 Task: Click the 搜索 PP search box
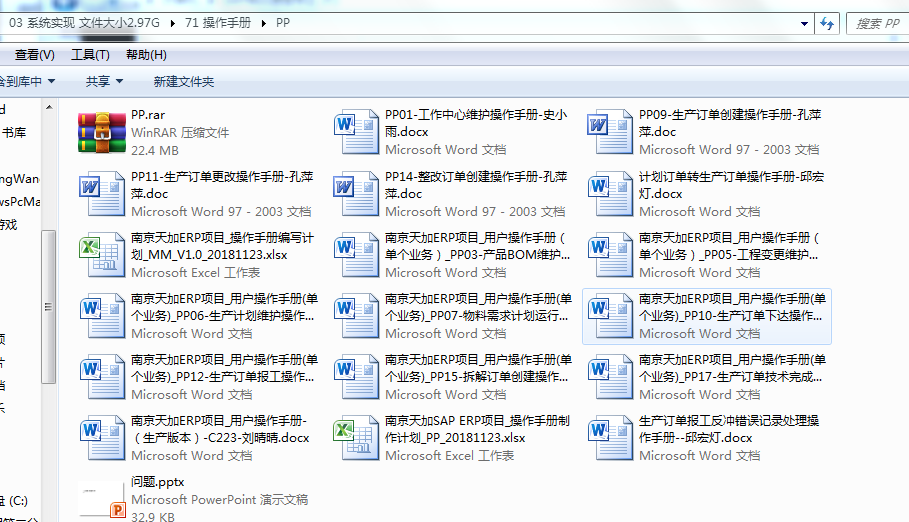pyautogui.click(x=876, y=22)
